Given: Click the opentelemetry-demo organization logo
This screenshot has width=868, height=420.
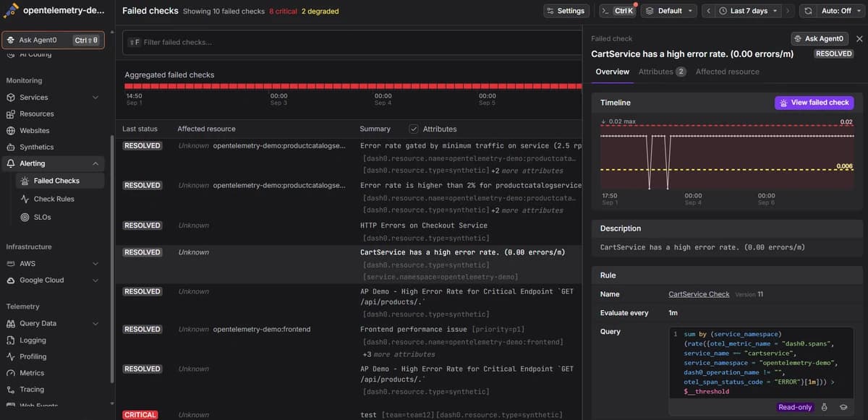Looking at the screenshot, I should pos(11,11).
